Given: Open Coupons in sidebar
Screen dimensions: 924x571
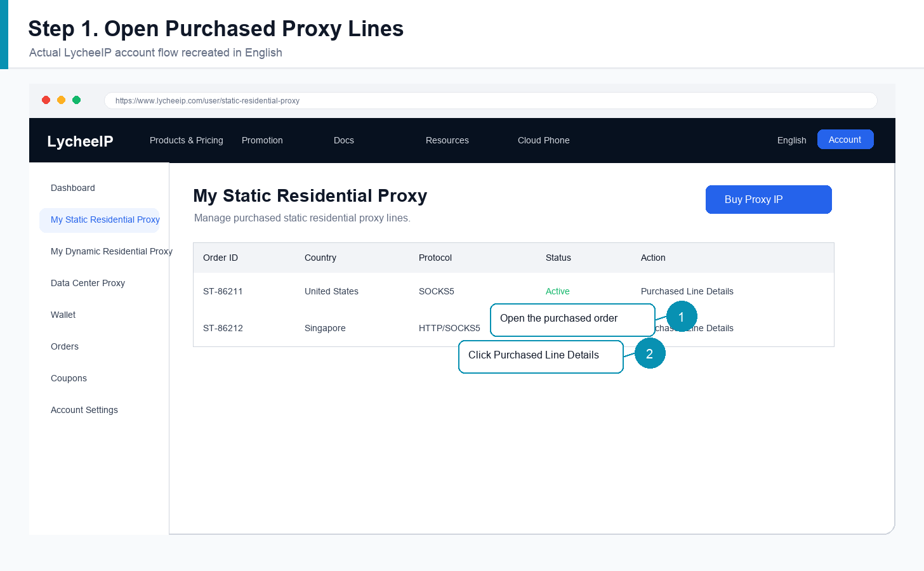Looking at the screenshot, I should (69, 378).
